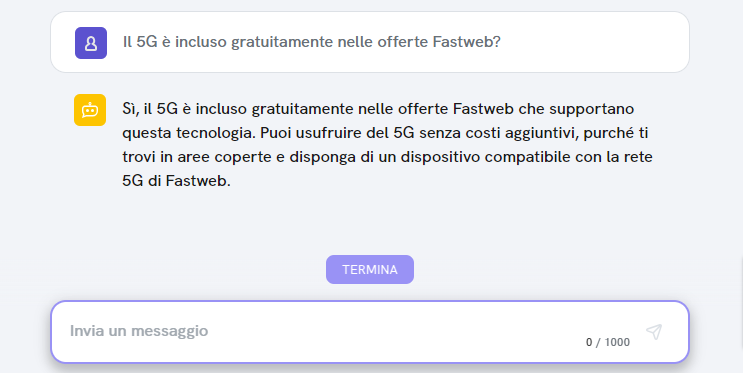
Task: Select the user question about 5G Fastweb
Action: pyautogui.click(x=311, y=42)
